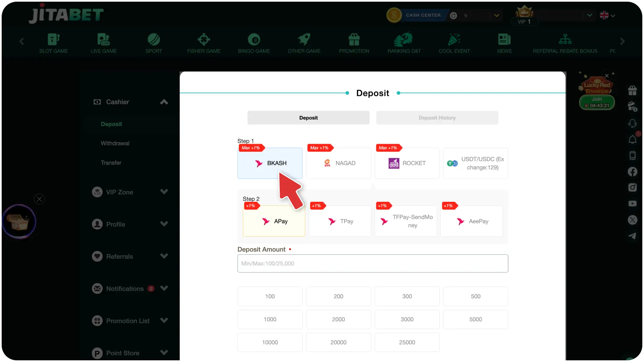The image size is (644, 362).
Task: Click the Cash Center coin icon
Action: click(394, 15)
